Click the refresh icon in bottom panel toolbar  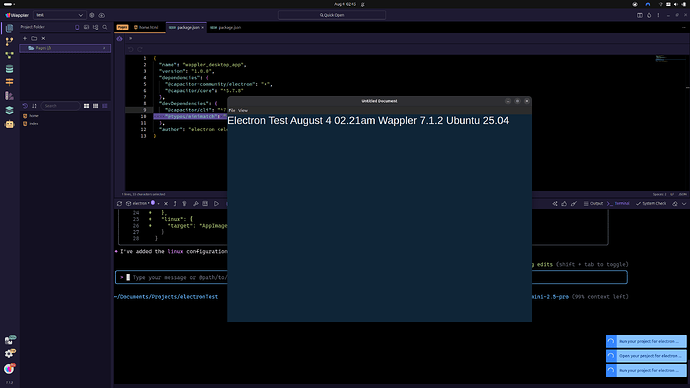(119, 204)
